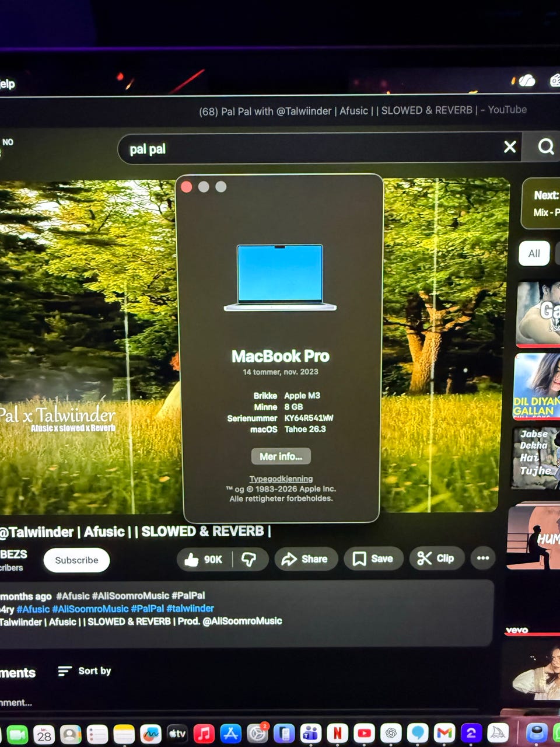
Task: Open the blue #AliSoomroMusic hashtag link
Action: (x=90, y=609)
